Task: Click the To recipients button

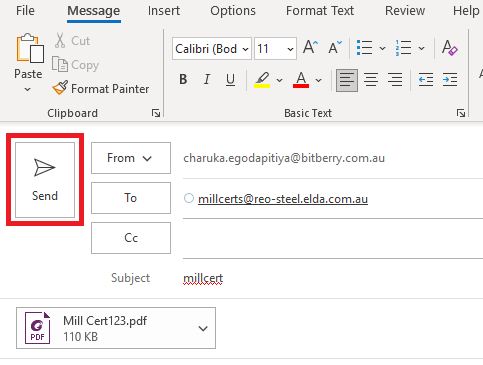Action: tap(131, 198)
